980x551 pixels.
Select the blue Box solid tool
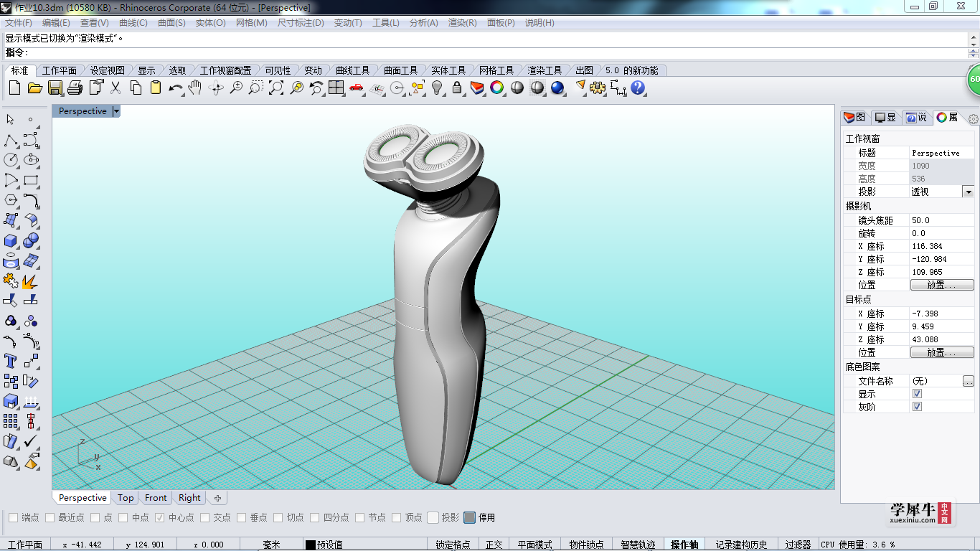(x=11, y=240)
